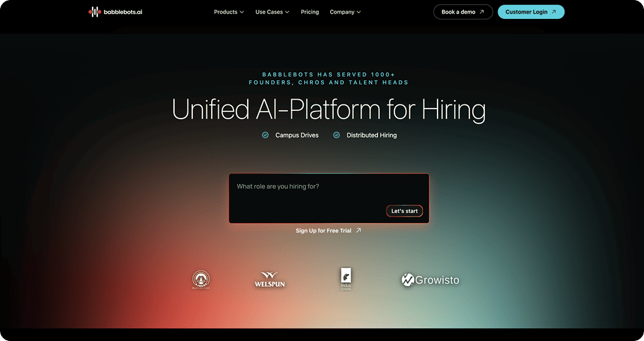Viewport: 644px width, 341px height.
Task: Expand the Products dropdown chevron
Action: 242,12
